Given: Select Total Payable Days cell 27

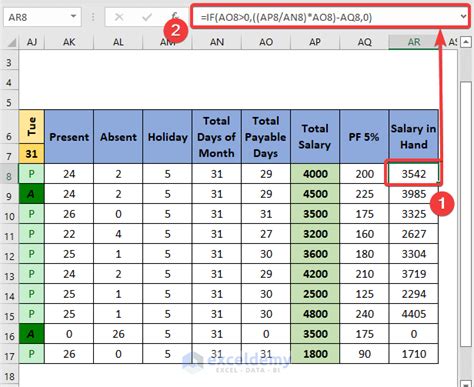Looking at the screenshot, I should [266, 234].
